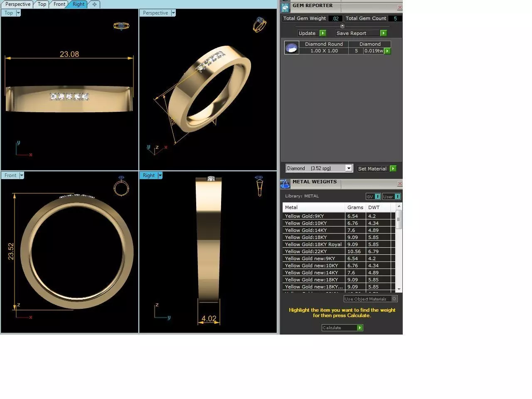Open the Right viewport menu arrow
Screen dimensions: 532x399
[160, 175]
